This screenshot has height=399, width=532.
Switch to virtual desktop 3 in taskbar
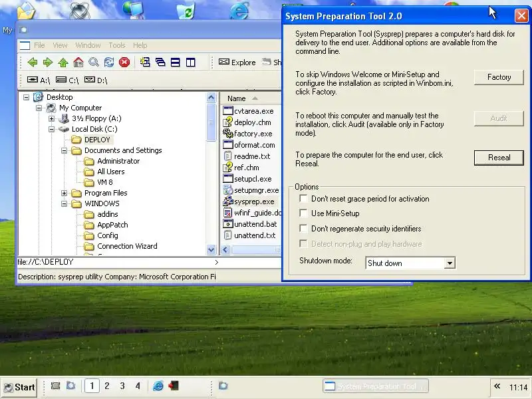pyautogui.click(x=122, y=386)
